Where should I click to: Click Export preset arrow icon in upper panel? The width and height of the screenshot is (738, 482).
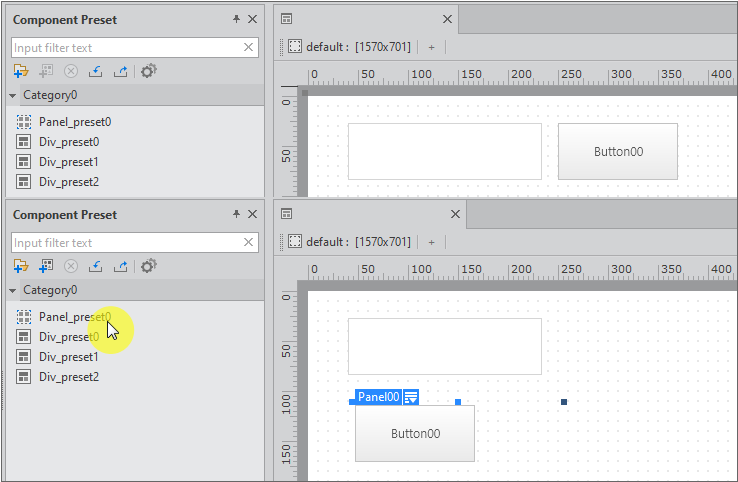click(x=121, y=71)
